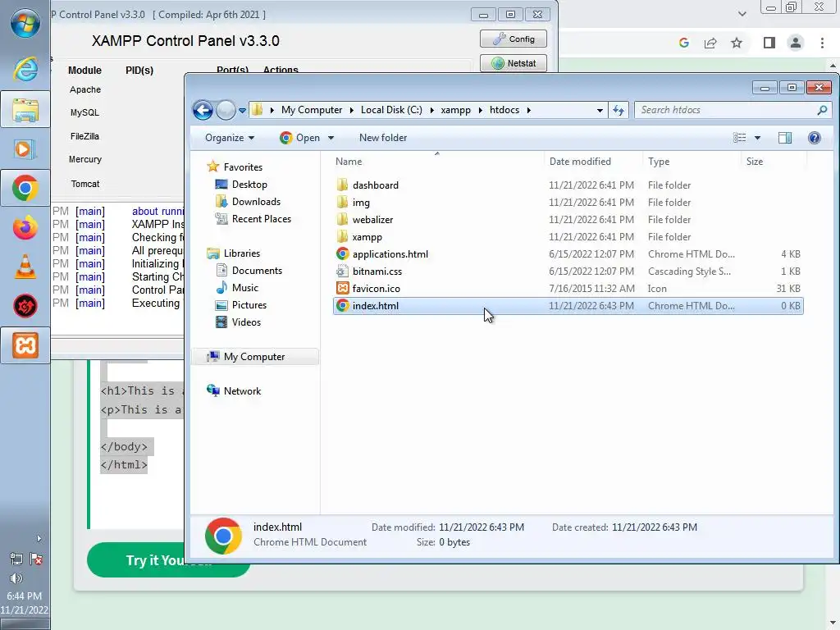The height and width of the screenshot is (630, 840).
Task: Click the Explorer Back arrow button
Action: point(203,111)
